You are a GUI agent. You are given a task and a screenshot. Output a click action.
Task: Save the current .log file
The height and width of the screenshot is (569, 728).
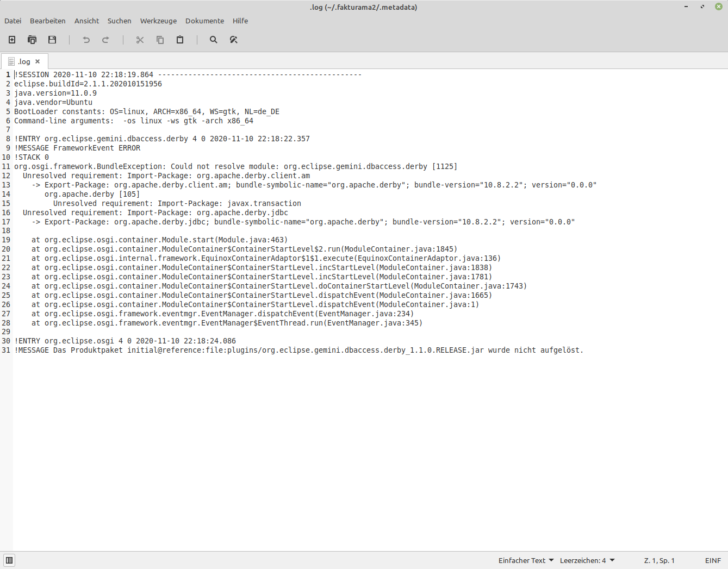(52, 40)
